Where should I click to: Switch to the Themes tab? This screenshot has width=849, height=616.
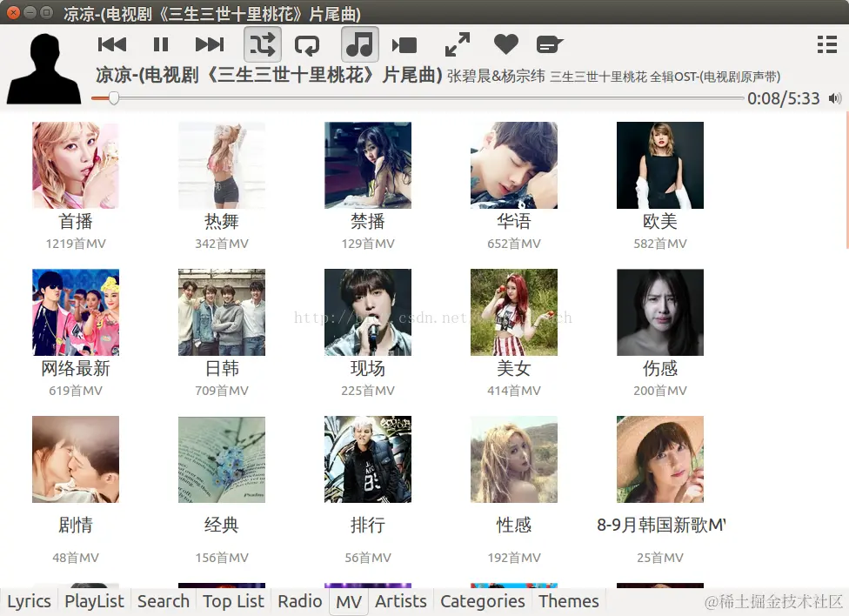click(569, 601)
